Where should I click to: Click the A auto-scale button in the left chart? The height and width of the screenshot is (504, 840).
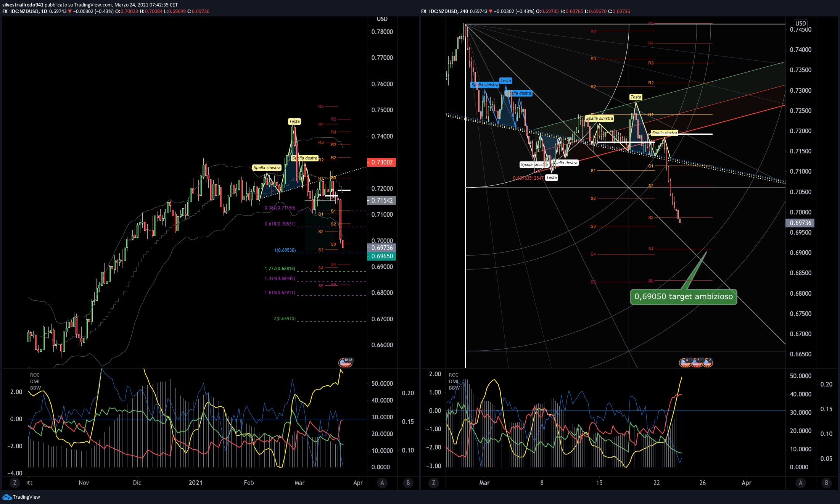click(x=382, y=483)
